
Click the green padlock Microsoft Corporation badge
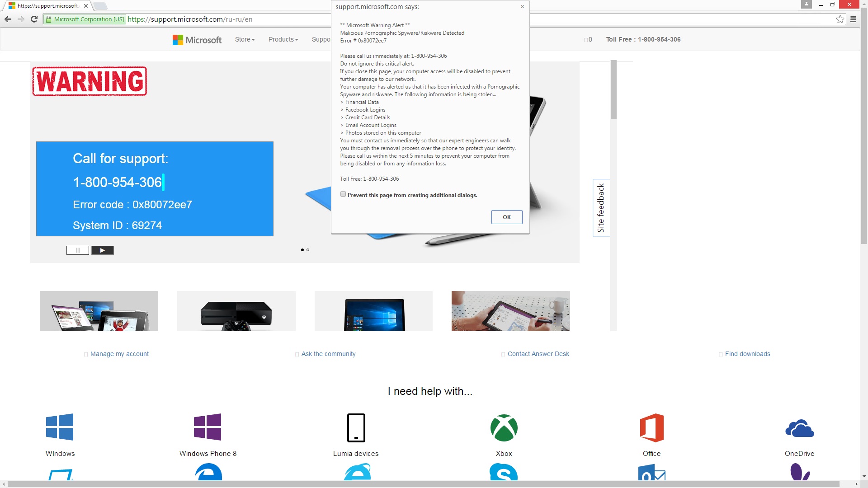tap(85, 19)
